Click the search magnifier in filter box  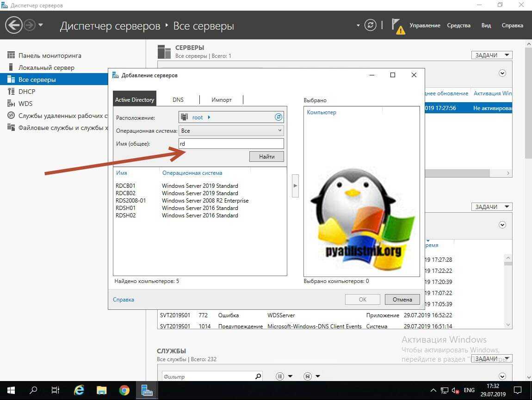(258, 376)
